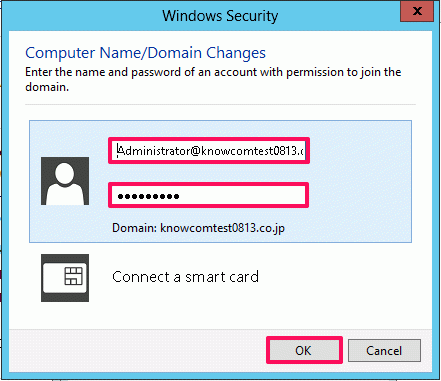
Task: Close the Windows Security dialog
Action: (417, 12)
